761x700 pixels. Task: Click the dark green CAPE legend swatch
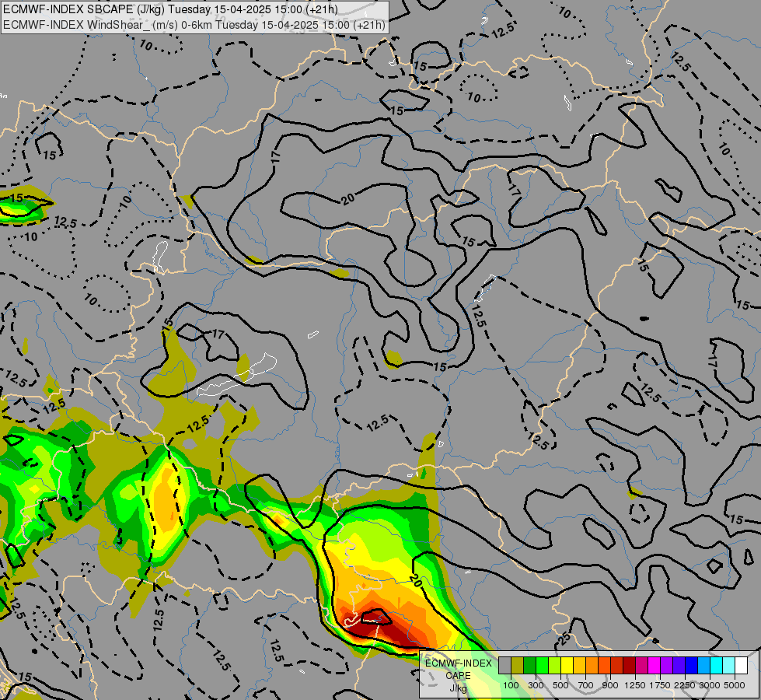[x=529, y=665]
